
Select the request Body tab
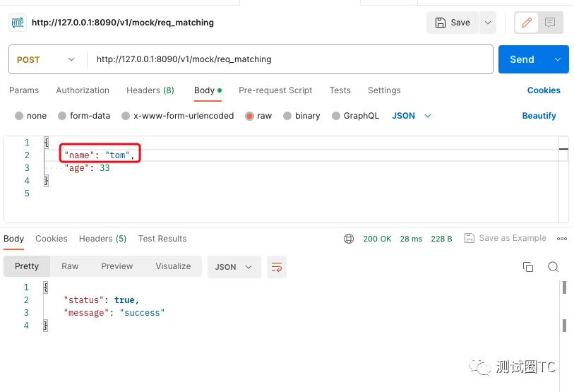[x=208, y=90]
